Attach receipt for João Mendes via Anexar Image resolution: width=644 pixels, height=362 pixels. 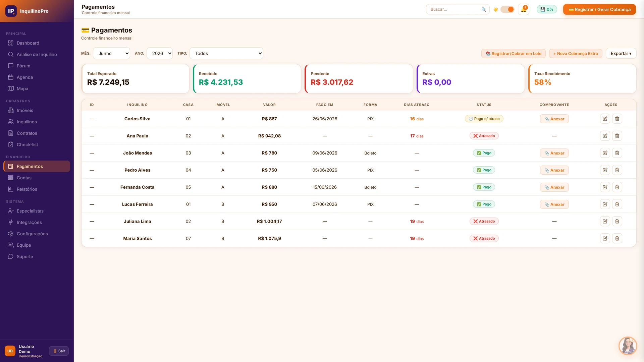[554, 153]
